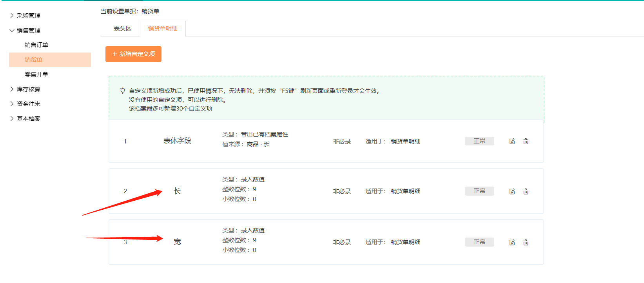This screenshot has height=283, width=644.
Task: Expand the 库存核算 menu group
Action: coord(28,89)
